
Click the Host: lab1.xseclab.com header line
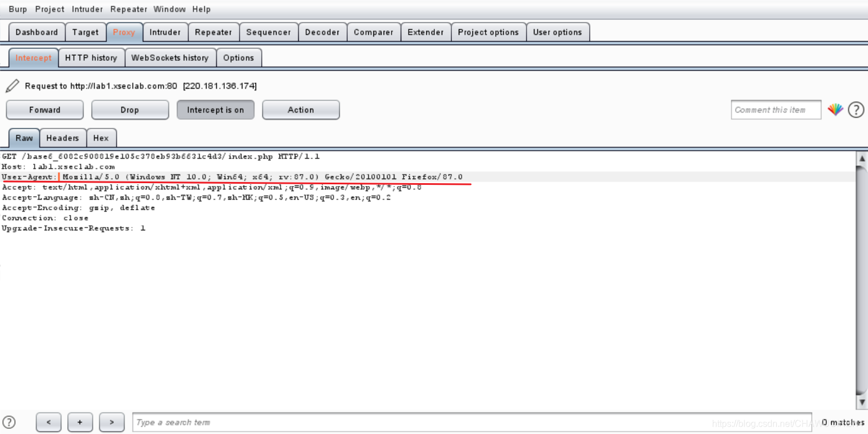[58, 167]
